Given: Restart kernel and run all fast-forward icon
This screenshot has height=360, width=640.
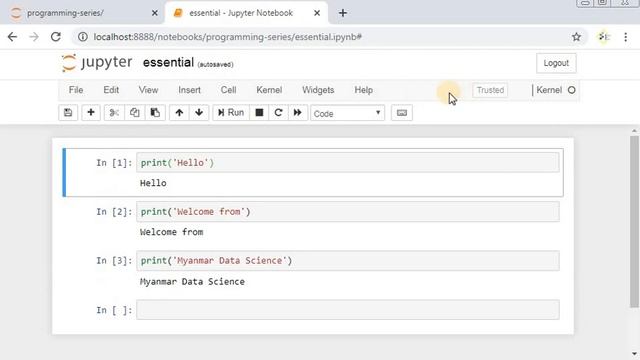Looking at the screenshot, I should [298, 113].
